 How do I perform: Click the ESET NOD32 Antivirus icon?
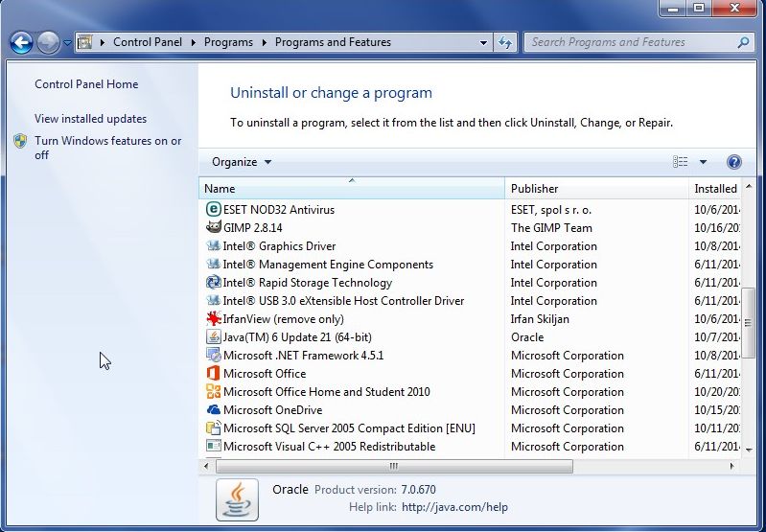click(x=213, y=210)
